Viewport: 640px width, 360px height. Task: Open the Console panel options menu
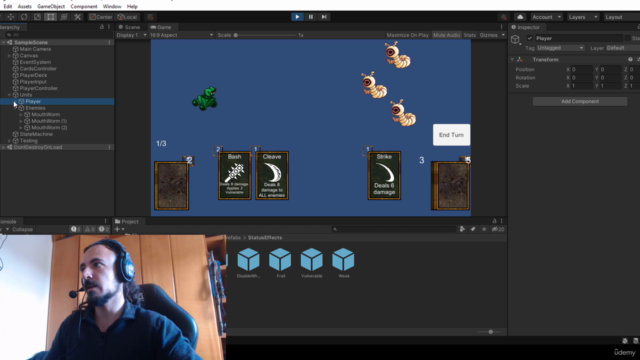105,221
